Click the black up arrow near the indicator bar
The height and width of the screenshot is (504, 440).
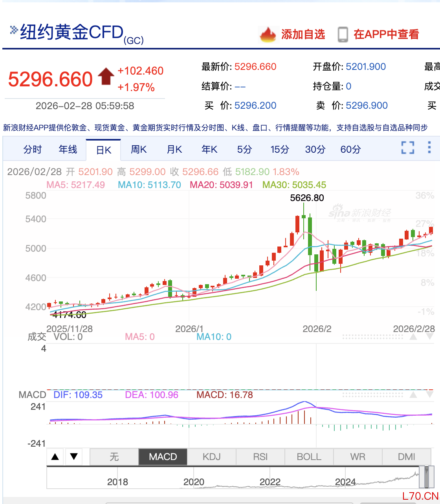click(55, 457)
